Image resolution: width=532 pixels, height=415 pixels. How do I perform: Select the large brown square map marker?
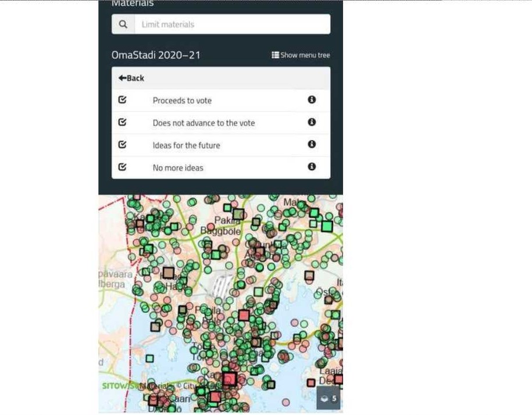click(169, 273)
